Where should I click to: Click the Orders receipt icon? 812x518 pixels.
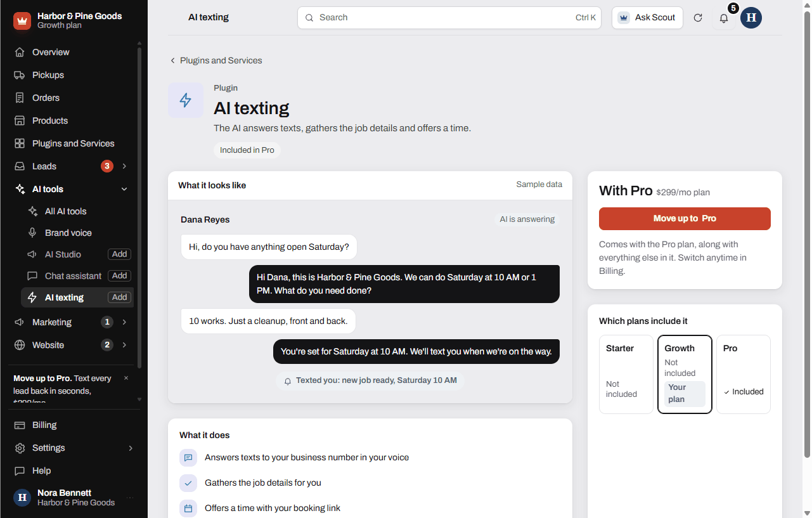20,98
